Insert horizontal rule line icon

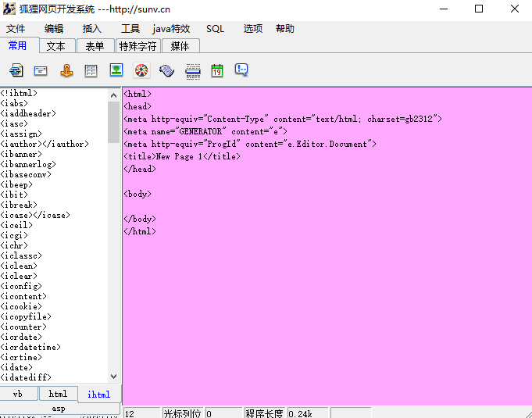(x=193, y=71)
